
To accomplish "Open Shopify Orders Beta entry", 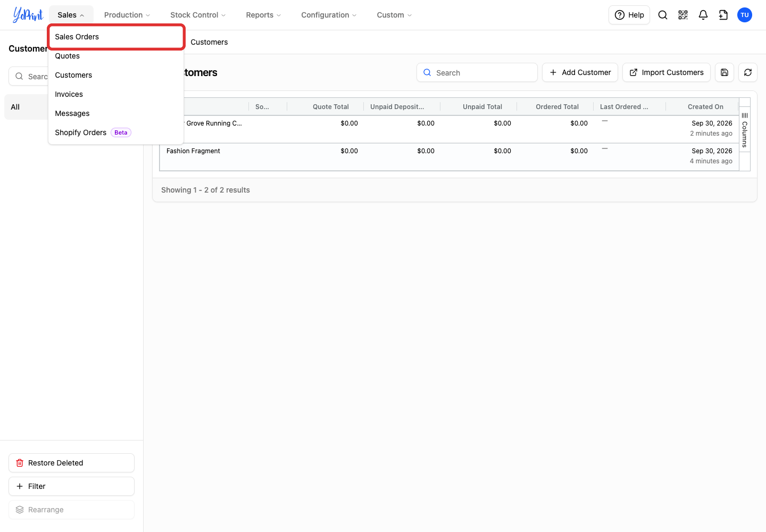I will [116, 132].
